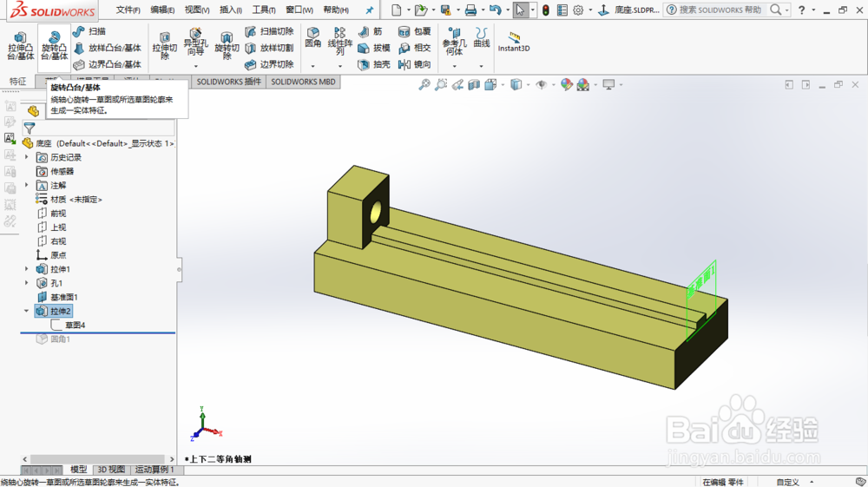Select the Extruded Boss/Base tool (拉伸凸台/基体)

click(21, 46)
